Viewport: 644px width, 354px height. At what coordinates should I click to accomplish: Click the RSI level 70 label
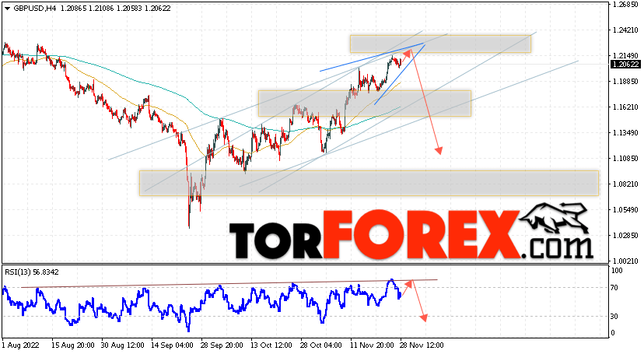pos(614,287)
